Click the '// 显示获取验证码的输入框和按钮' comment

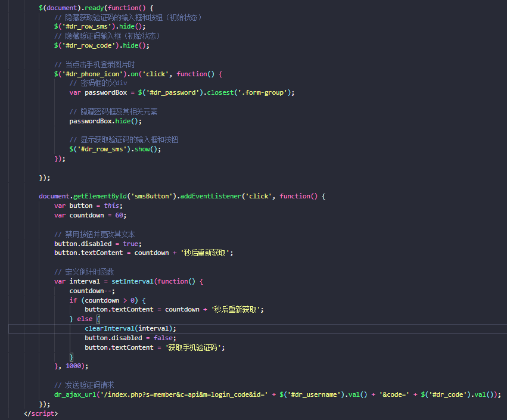click(x=124, y=140)
